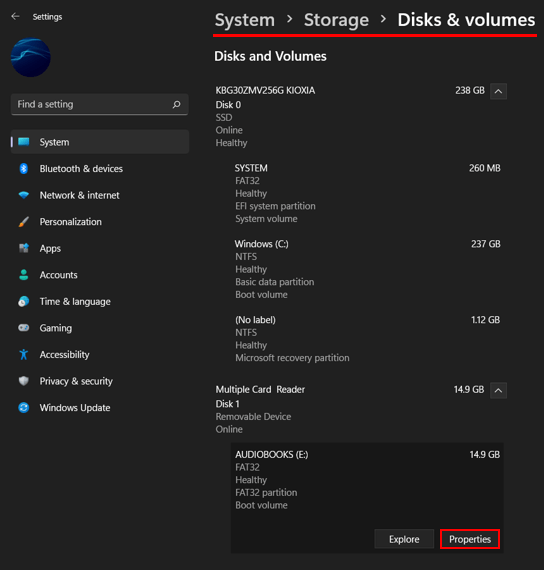Navigate to Storage breadcrumb
This screenshot has width=544, height=570.
point(336,20)
